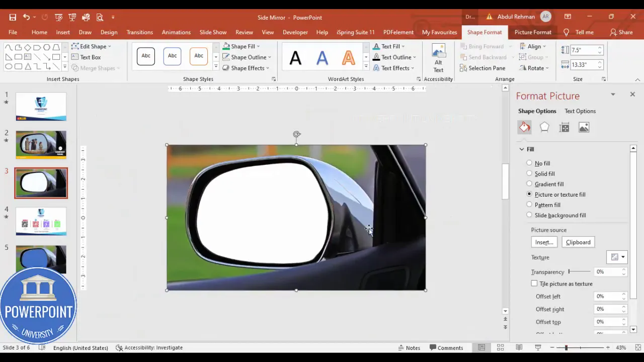Switch to the Transitions tab
The height and width of the screenshot is (362, 644).
[x=139, y=32]
